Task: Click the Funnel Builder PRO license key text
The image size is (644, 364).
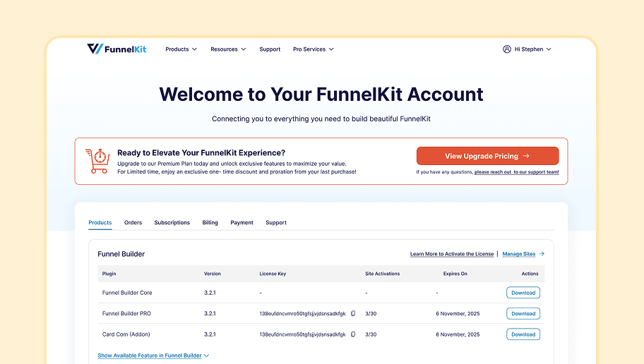Action: [x=302, y=313]
